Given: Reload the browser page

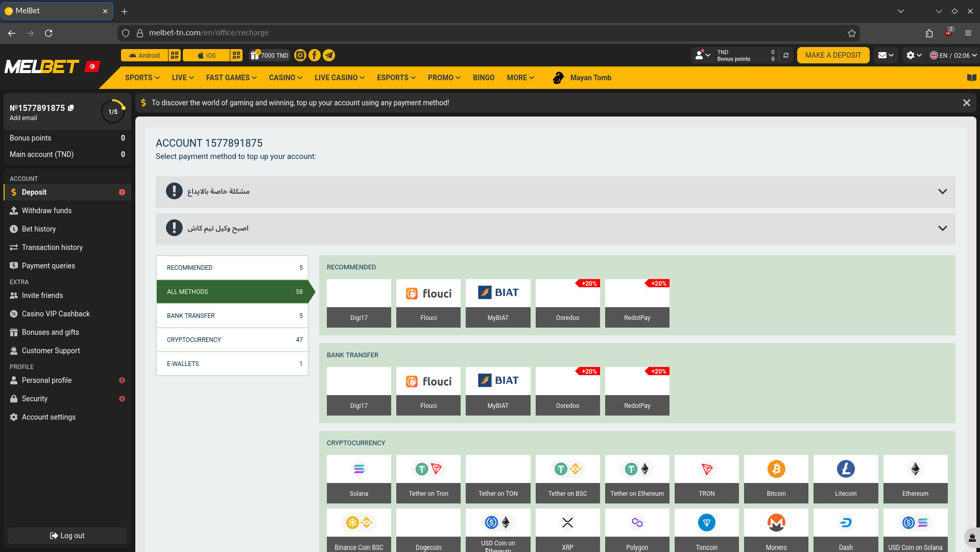Looking at the screenshot, I should (49, 33).
